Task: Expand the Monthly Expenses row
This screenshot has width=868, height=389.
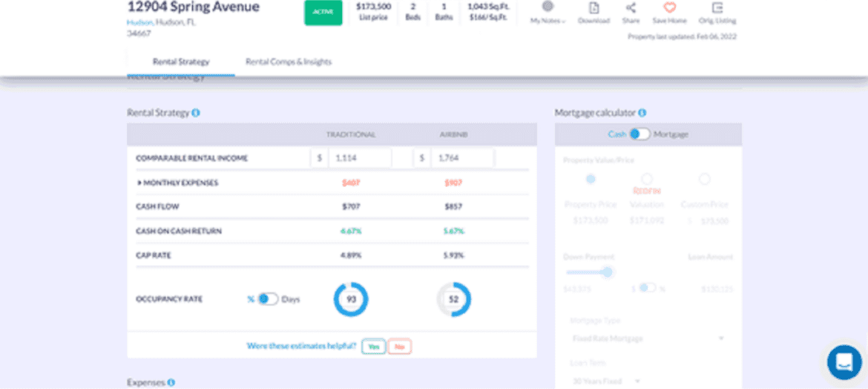Action: (x=139, y=183)
